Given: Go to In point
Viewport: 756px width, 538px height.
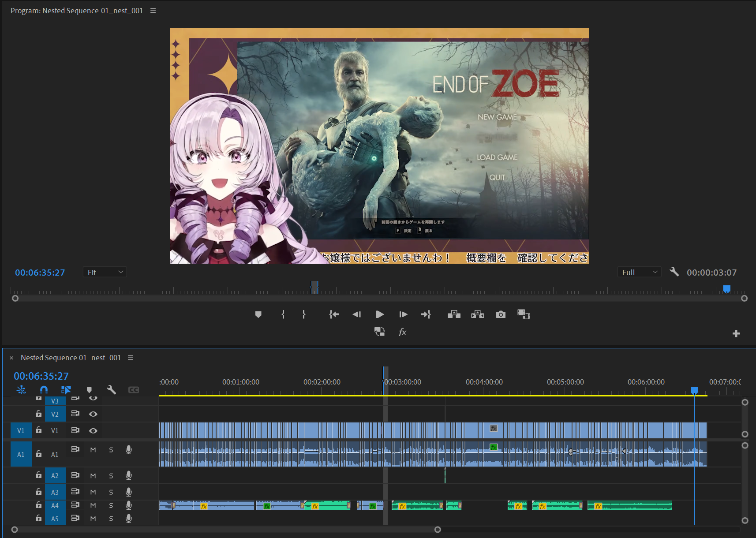Looking at the screenshot, I should click(334, 314).
